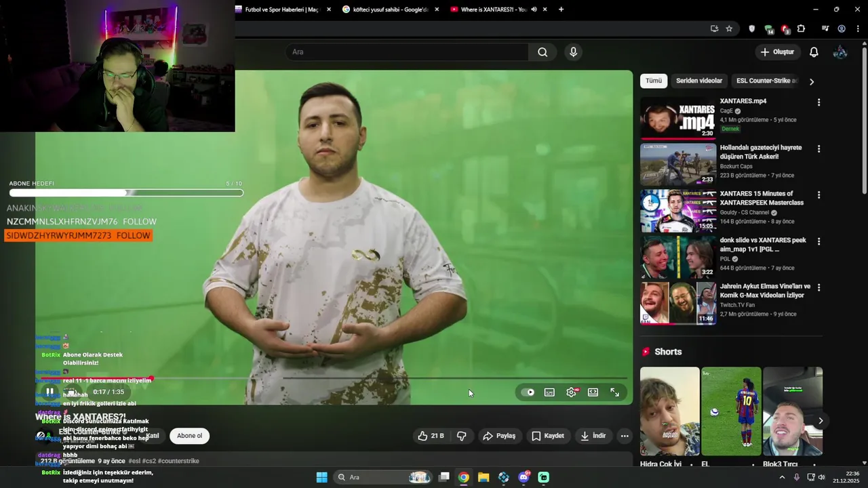Image resolution: width=868 pixels, height=488 pixels.
Task: Open options for Hollandalı gazeteciyi video
Action: [818, 148]
